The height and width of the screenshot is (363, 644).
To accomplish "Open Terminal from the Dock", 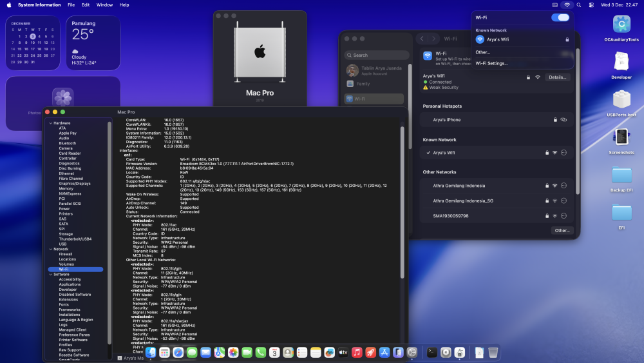I will (x=432, y=352).
